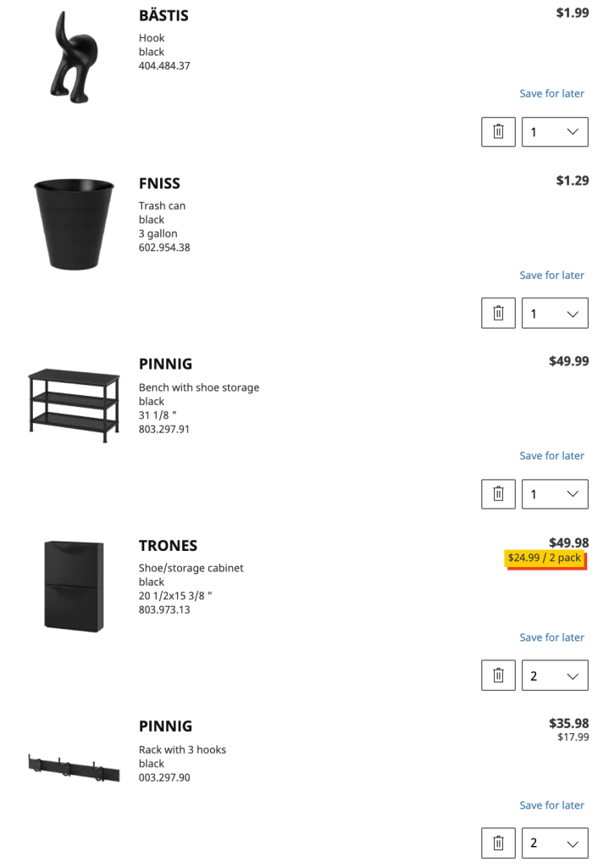Screen dimensions: 598x868
Task: Remove PINNIG rack with 3 hooks
Action: [498, 843]
